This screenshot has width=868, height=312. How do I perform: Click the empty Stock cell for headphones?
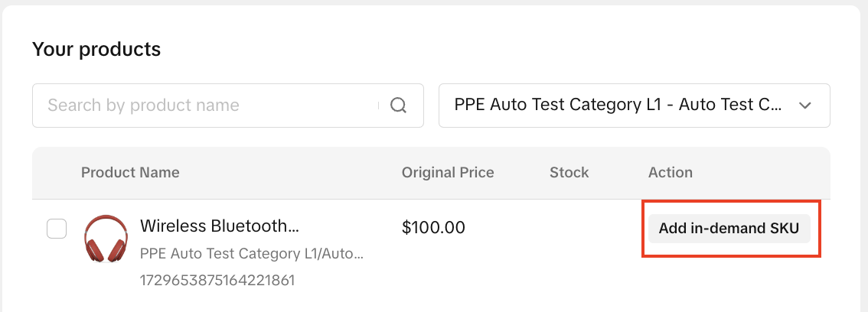[569, 229]
